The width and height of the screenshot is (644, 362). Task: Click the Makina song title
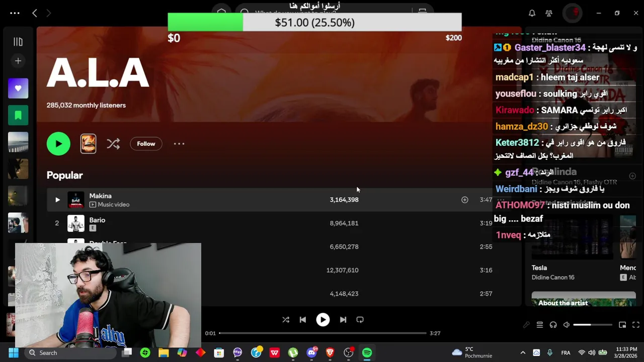pyautogui.click(x=100, y=196)
